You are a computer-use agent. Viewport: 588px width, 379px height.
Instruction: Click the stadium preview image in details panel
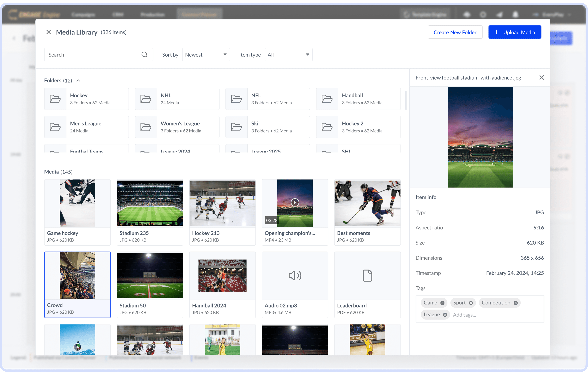[480, 137]
